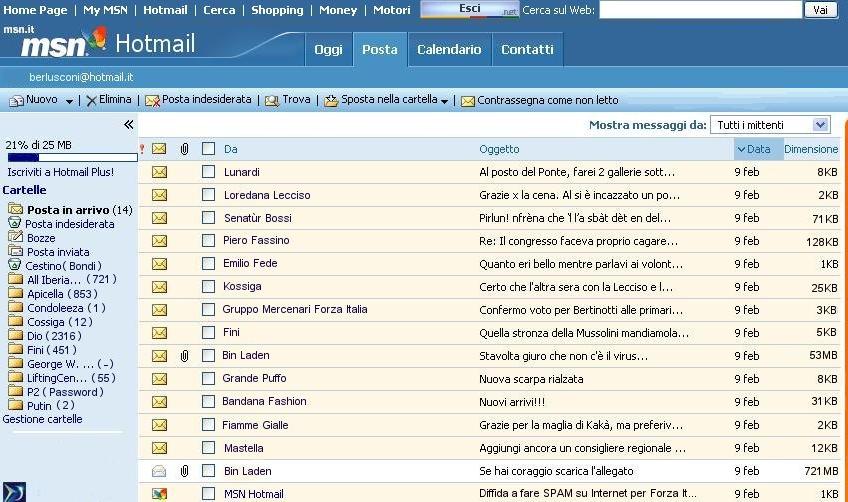Sort by the Data column header

pyautogui.click(x=758, y=149)
